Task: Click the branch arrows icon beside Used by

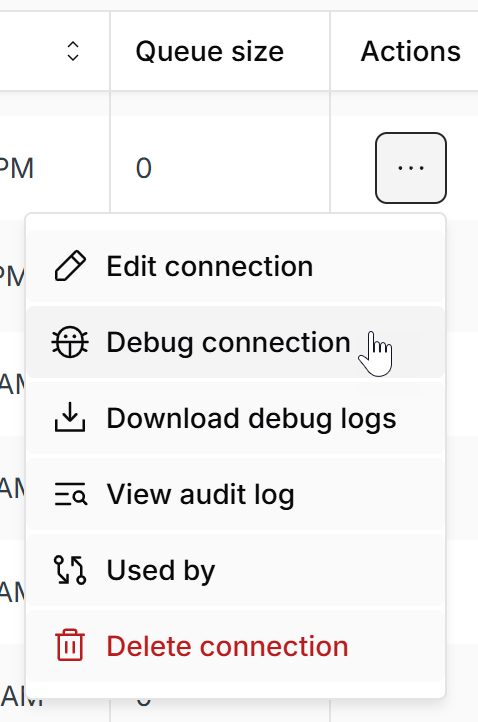Action: pos(70,570)
